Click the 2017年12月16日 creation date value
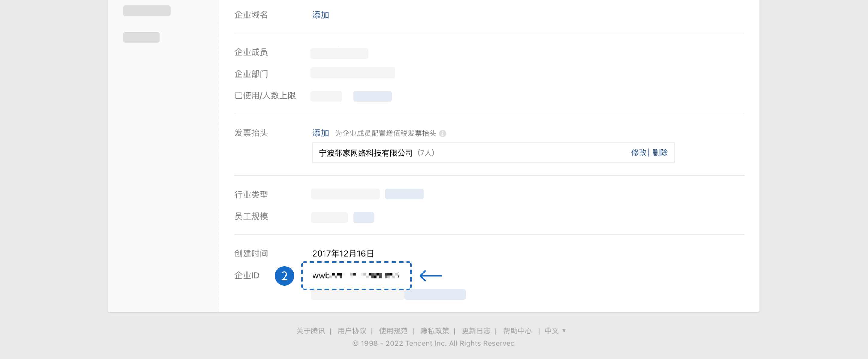This screenshot has width=868, height=359. coord(343,253)
